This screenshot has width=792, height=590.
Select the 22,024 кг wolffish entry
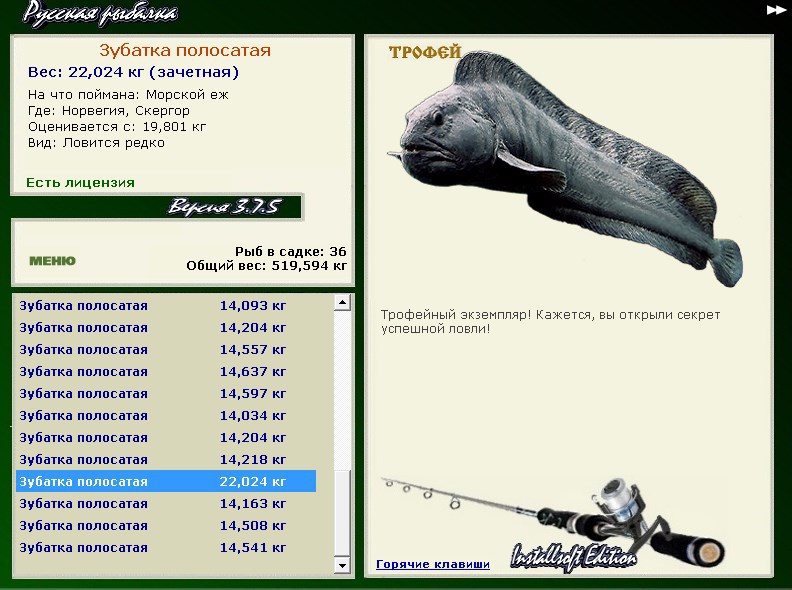point(166,482)
